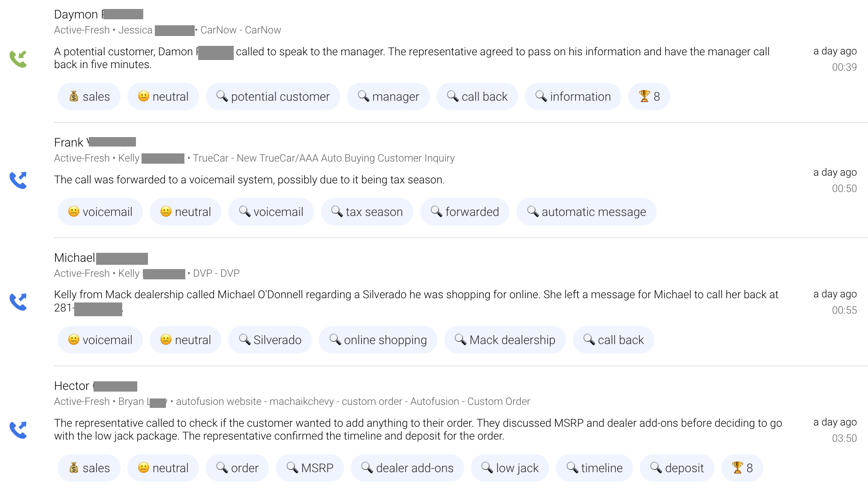Select the neutral sentiment tag on Michael's call
This screenshot has width=868, height=491.
pos(185,339)
